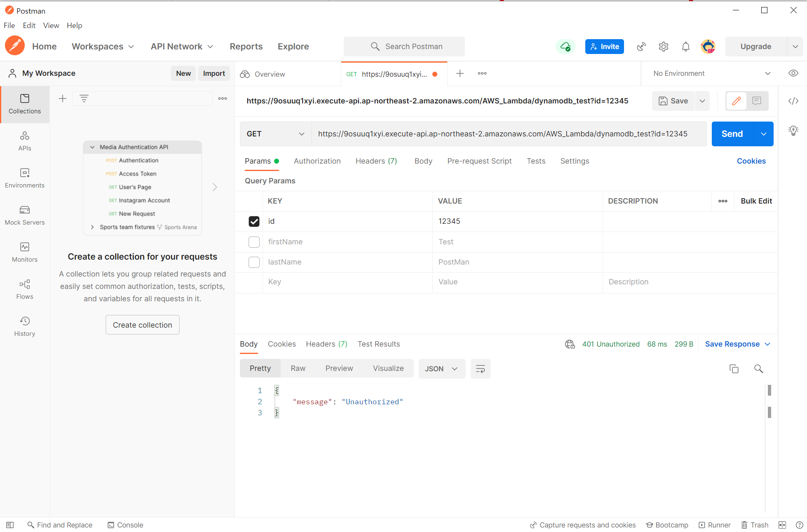Screen dimensions: 807x532
Task: Open the code snippet panel icon
Action: click(793, 101)
